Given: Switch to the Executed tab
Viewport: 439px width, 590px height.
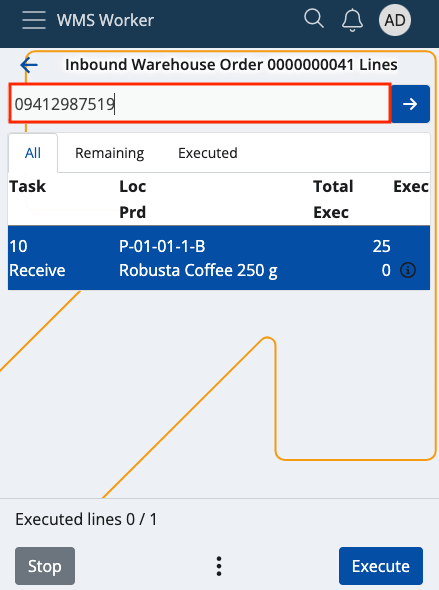Looking at the screenshot, I should [x=208, y=153].
